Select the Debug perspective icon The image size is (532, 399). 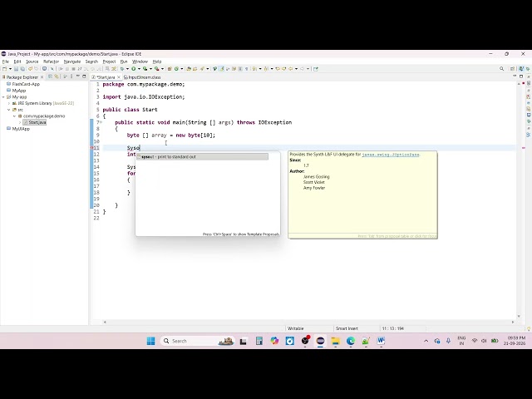point(528,69)
